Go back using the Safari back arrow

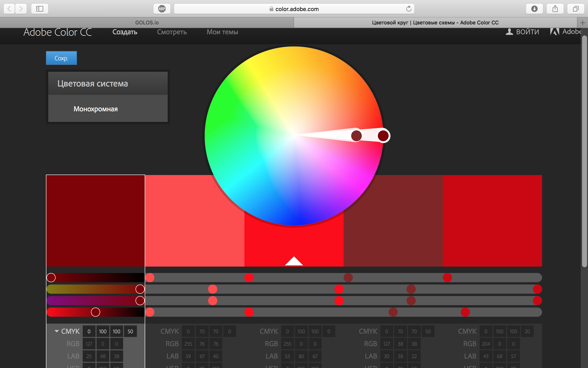[x=9, y=9]
